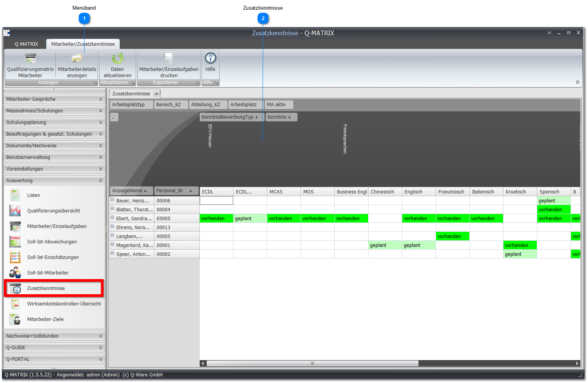Click the horizontal scrollbar thumb
The height and width of the screenshot is (383, 588).
[x=312, y=364]
